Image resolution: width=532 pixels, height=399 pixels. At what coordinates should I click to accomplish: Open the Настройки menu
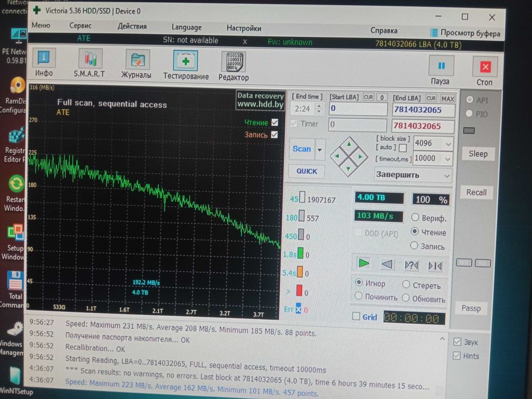pos(244,28)
